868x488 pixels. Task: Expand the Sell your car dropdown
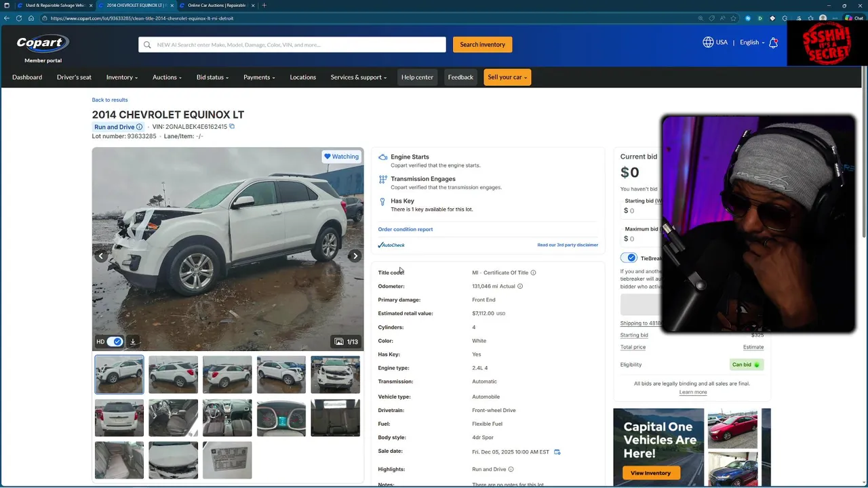[507, 77]
